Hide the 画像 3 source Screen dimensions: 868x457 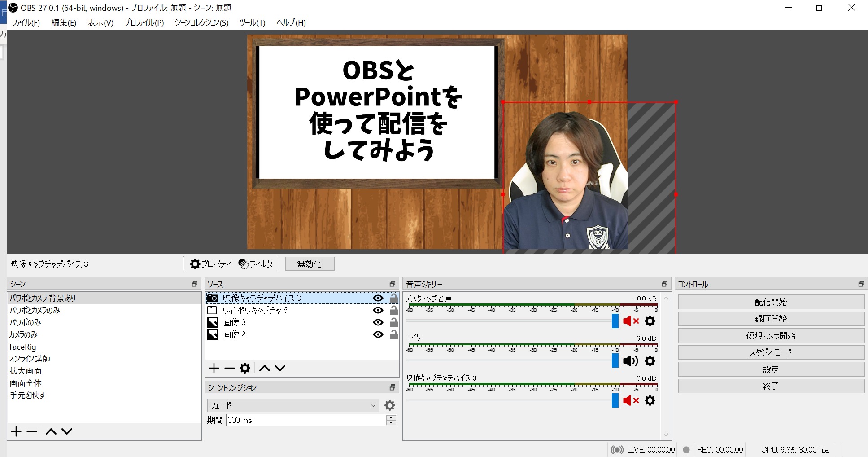point(378,322)
